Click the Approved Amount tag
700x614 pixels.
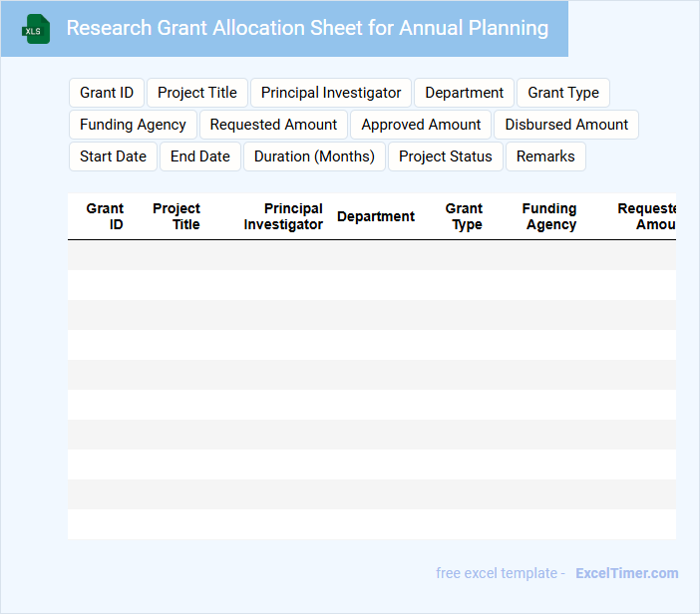[421, 125]
